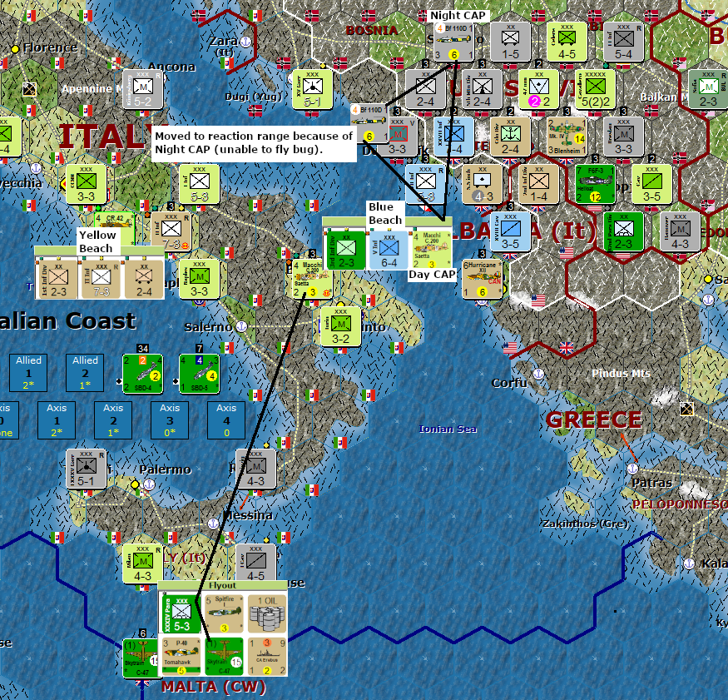The image size is (728, 700).
Task: Select the 3-2 motorized unit near Taranto
Action: point(341,326)
